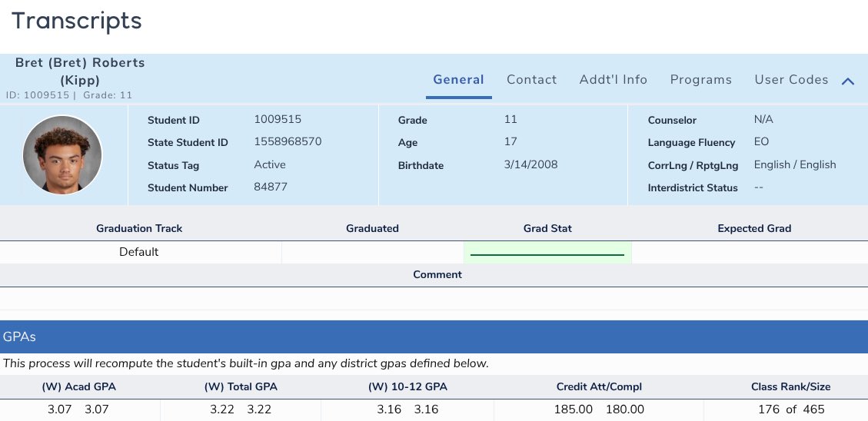This screenshot has height=421, width=868.
Task: Click Bret Roberts' student photo
Action: pyautogui.click(x=62, y=155)
